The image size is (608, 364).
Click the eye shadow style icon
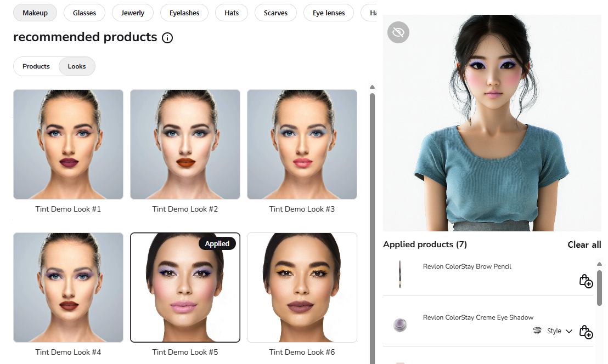coord(537,331)
